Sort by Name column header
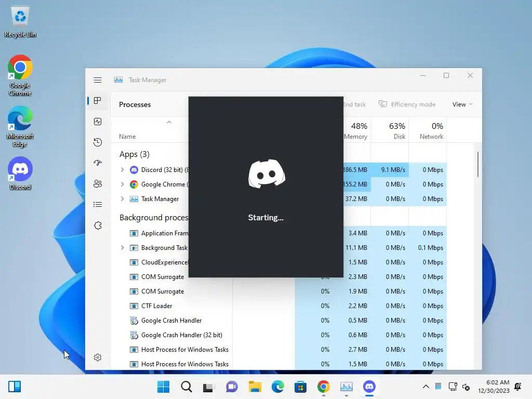Viewport: 532px width, 399px height. [127, 137]
